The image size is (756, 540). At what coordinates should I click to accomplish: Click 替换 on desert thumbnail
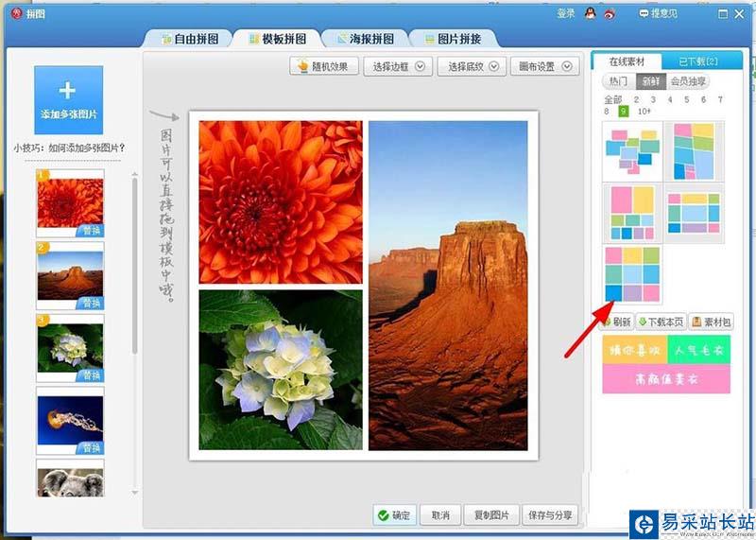pos(91,303)
